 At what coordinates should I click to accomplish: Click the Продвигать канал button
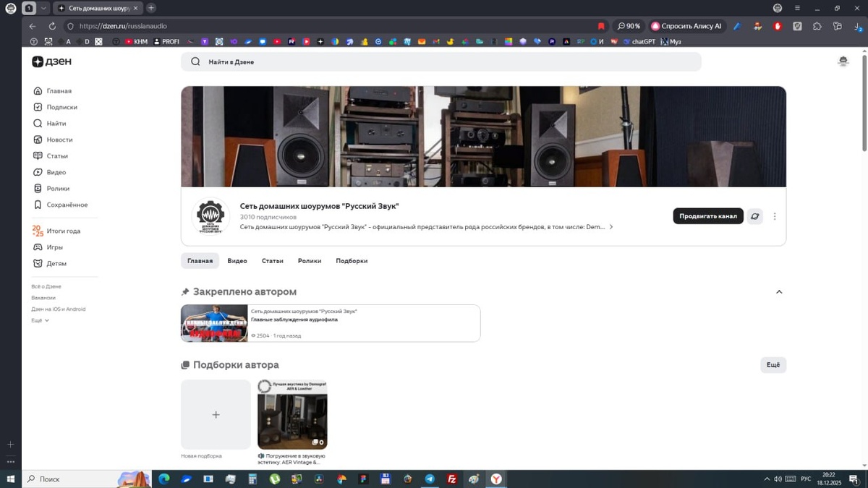(x=708, y=216)
